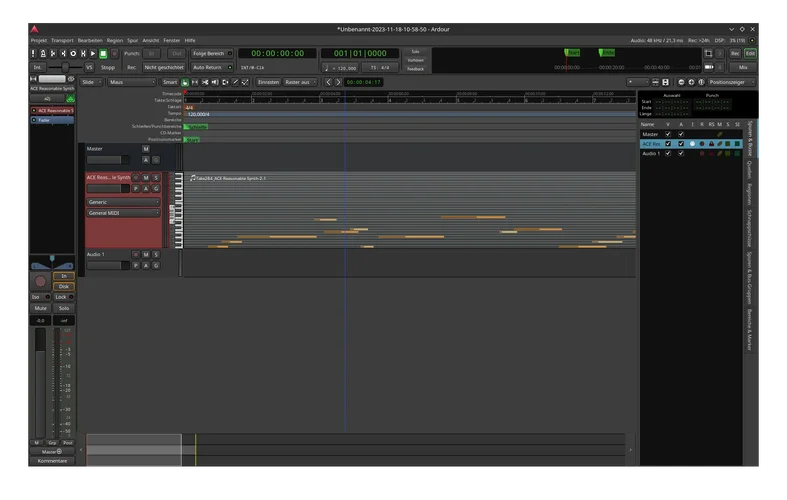The width and height of the screenshot is (787, 500).
Task: Click the ACE synth track record-arm button
Action: pos(136,177)
